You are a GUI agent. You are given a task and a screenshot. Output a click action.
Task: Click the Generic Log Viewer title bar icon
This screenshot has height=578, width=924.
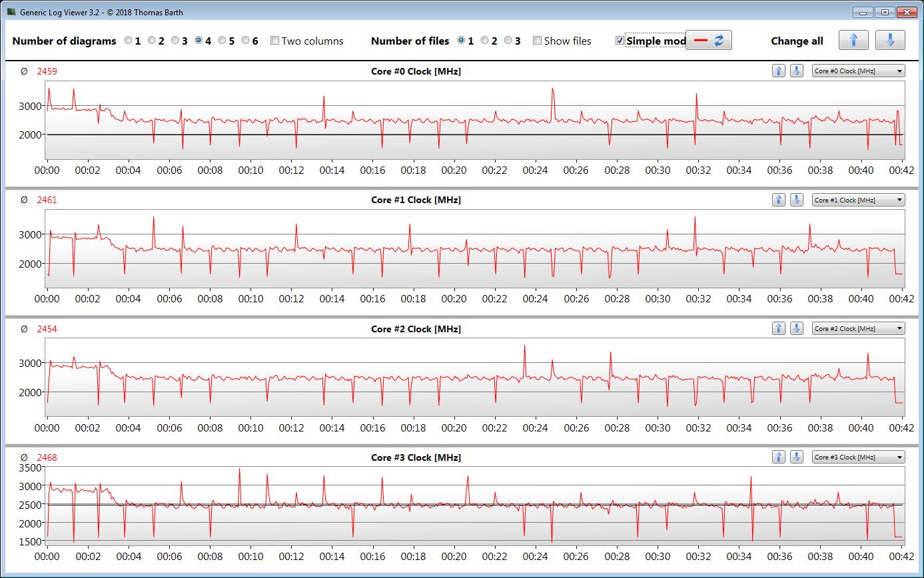[11, 12]
